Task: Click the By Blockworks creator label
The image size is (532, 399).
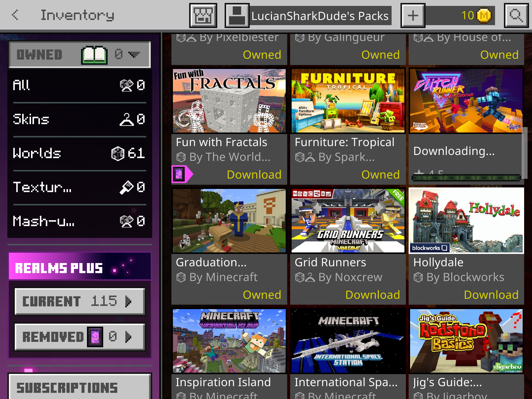Action: point(465,277)
